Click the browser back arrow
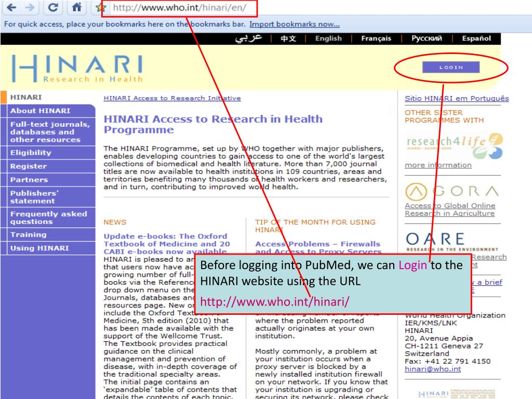Viewport: 532px width, 399px height. [x=11, y=7]
